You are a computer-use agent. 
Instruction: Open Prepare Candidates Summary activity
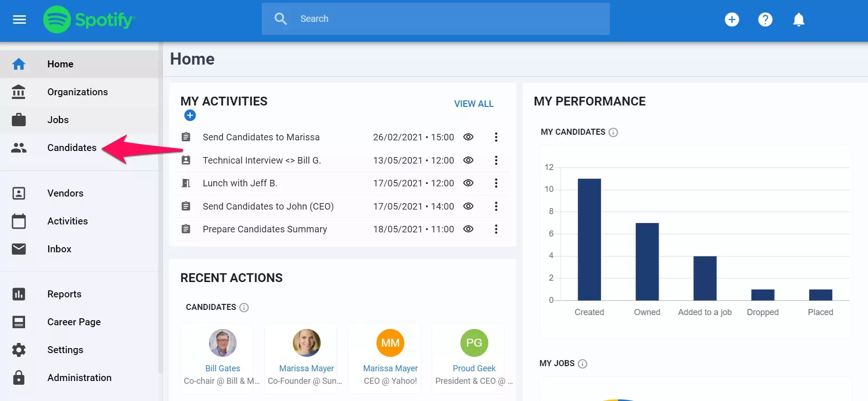click(x=265, y=229)
